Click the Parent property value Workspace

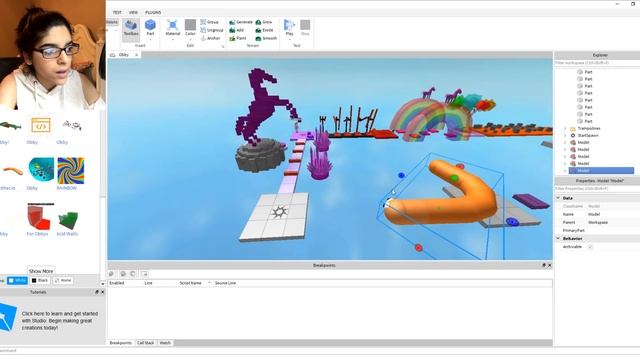click(x=598, y=222)
